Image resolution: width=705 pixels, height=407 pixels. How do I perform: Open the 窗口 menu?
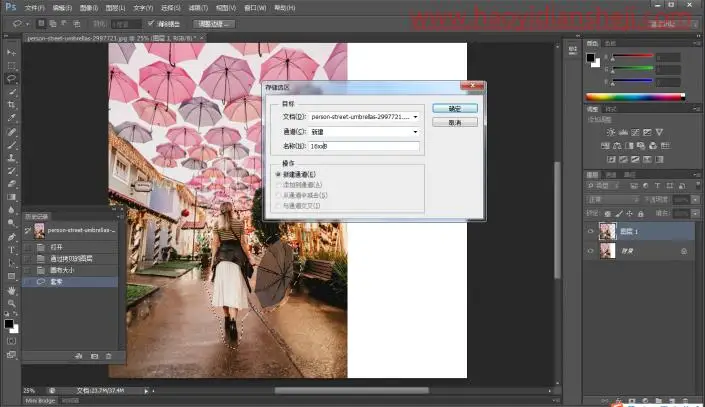click(255, 8)
